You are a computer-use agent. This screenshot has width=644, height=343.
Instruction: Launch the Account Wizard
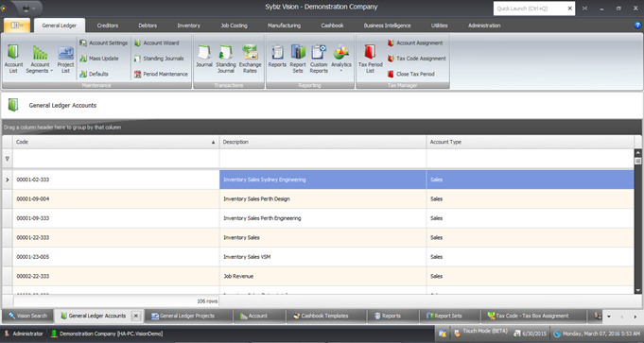point(156,43)
